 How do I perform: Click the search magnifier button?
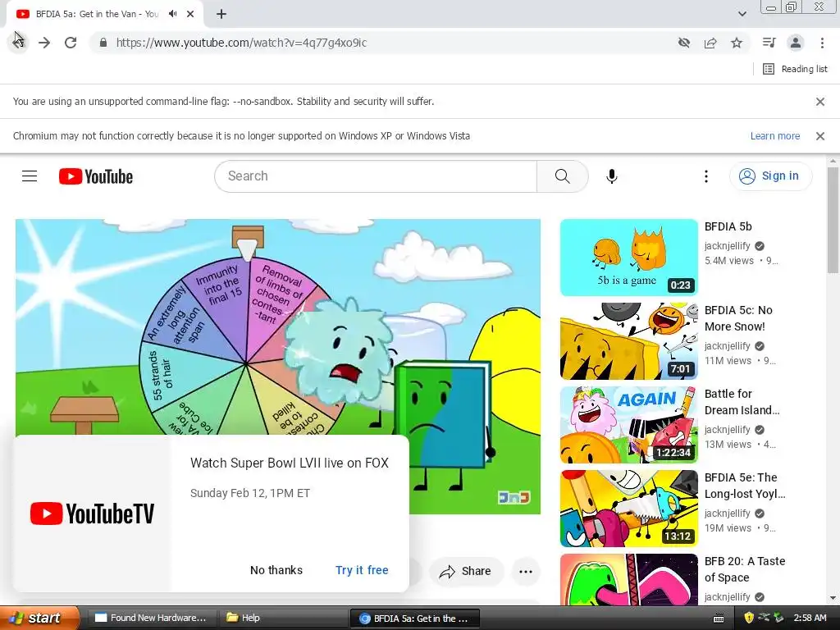[x=562, y=176]
